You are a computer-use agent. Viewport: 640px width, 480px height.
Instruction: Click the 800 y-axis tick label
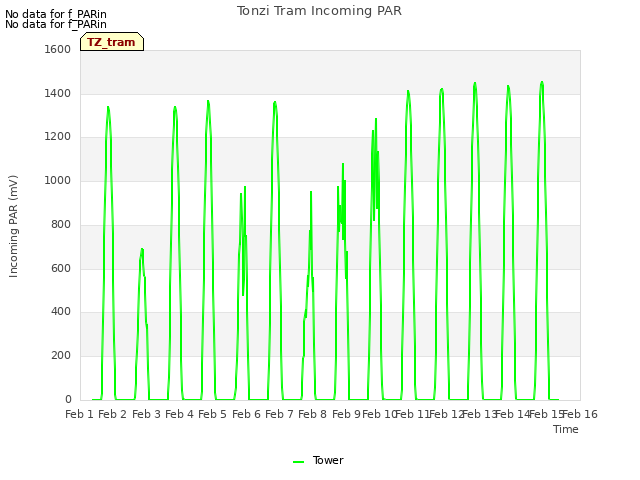(61, 224)
